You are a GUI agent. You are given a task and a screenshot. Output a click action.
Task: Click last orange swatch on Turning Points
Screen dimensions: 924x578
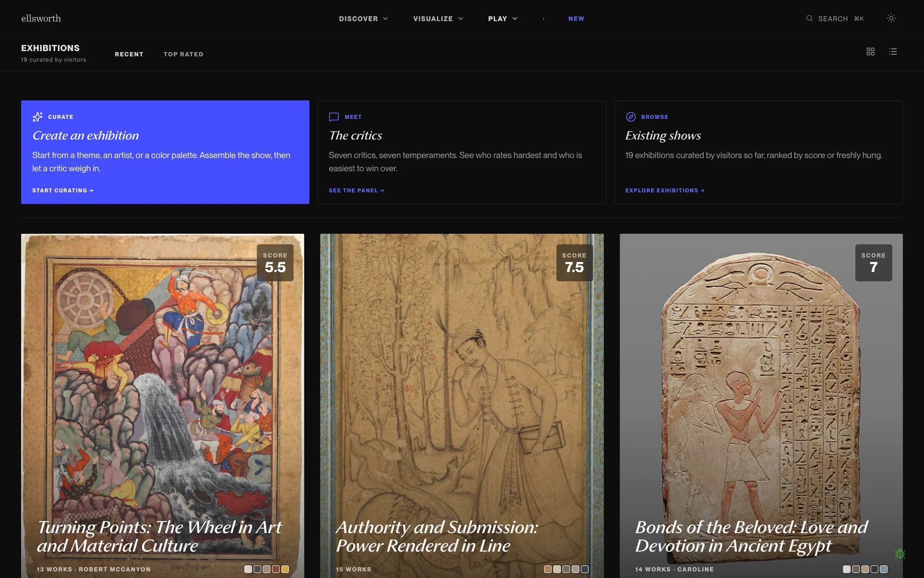pos(285,569)
